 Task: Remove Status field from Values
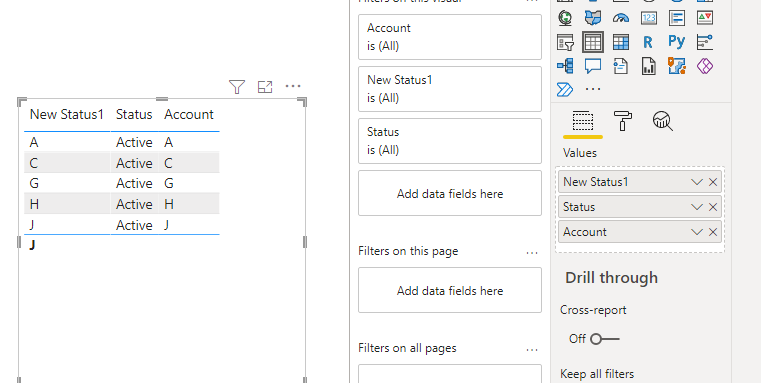[713, 207]
